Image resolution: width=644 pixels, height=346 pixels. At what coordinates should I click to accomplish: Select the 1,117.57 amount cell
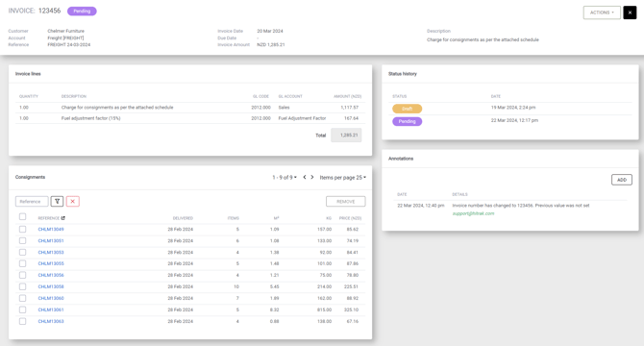(x=349, y=107)
